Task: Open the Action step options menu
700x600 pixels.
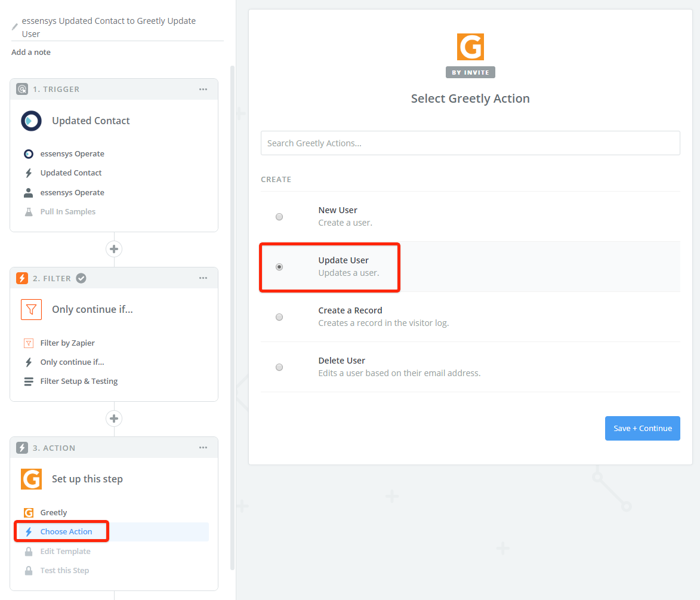Action: click(x=203, y=448)
